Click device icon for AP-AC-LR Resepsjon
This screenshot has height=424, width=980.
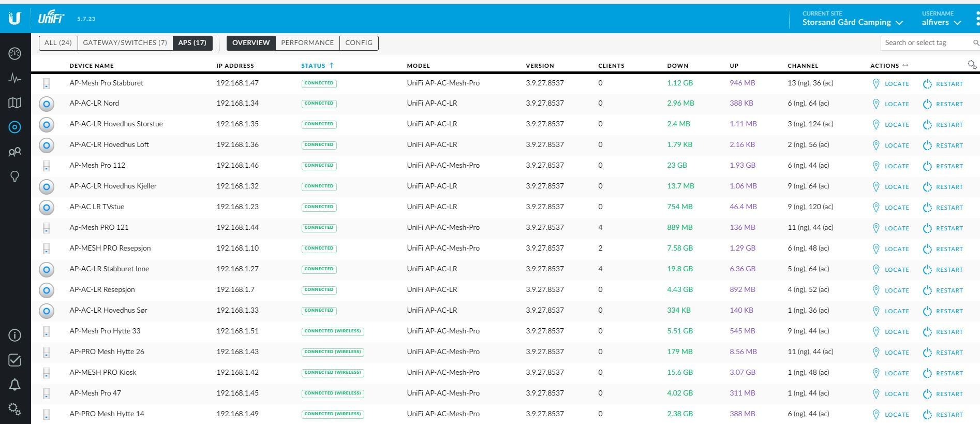pyautogui.click(x=47, y=290)
